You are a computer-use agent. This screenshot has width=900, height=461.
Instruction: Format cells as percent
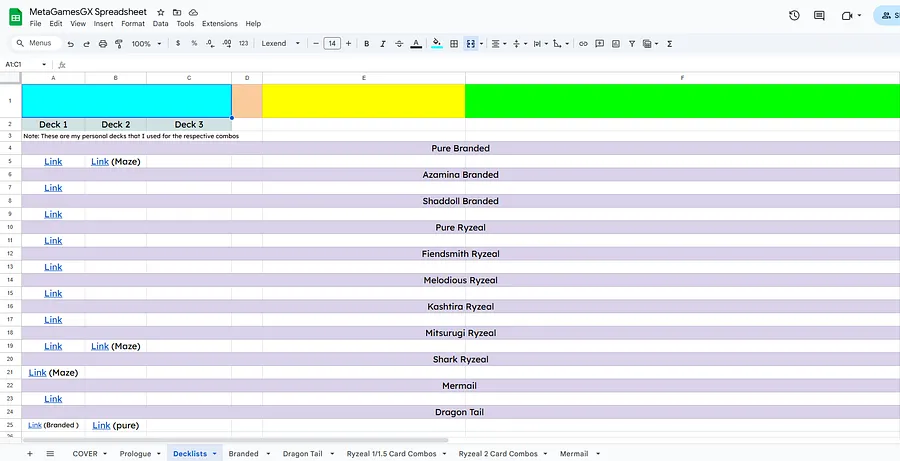(x=194, y=44)
